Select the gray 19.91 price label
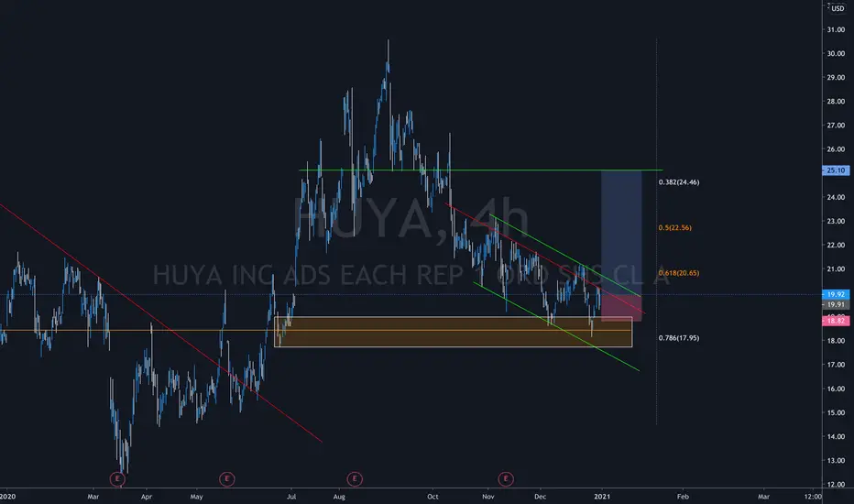 (835, 304)
